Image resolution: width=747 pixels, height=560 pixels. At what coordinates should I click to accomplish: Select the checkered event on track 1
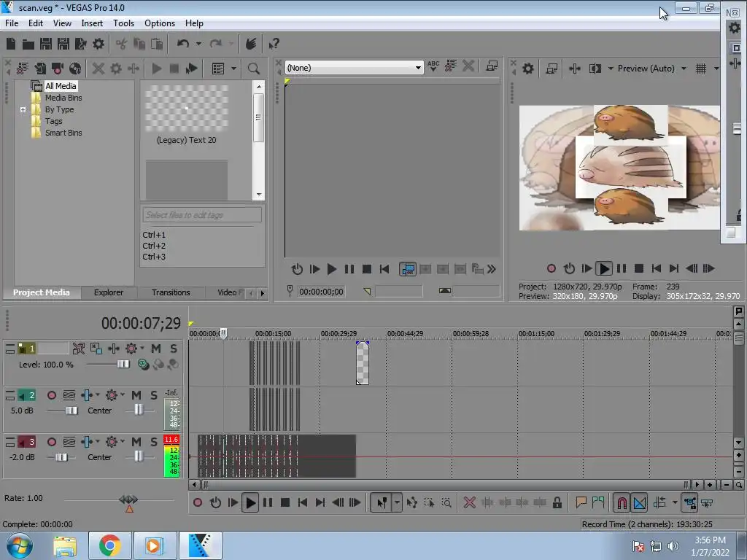click(x=363, y=363)
